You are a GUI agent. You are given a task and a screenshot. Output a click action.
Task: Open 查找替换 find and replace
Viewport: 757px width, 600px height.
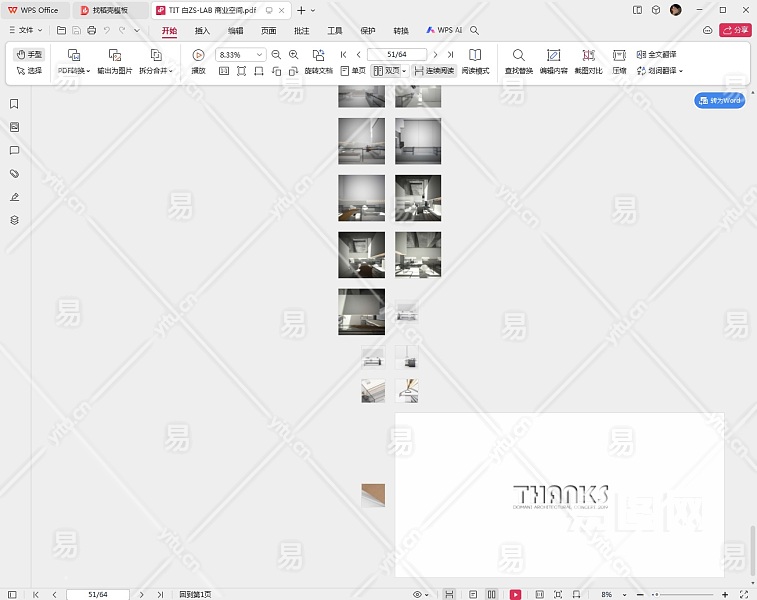pos(518,55)
